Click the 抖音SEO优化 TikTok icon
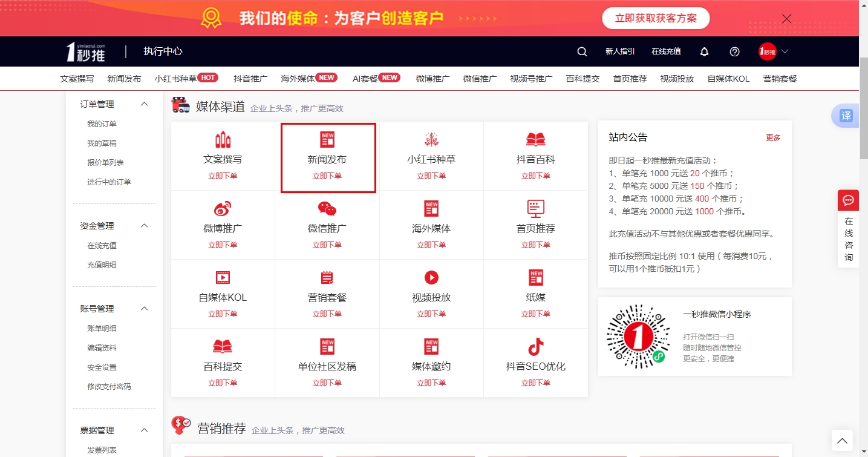The width and height of the screenshot is (868, 457). (536, 346)
